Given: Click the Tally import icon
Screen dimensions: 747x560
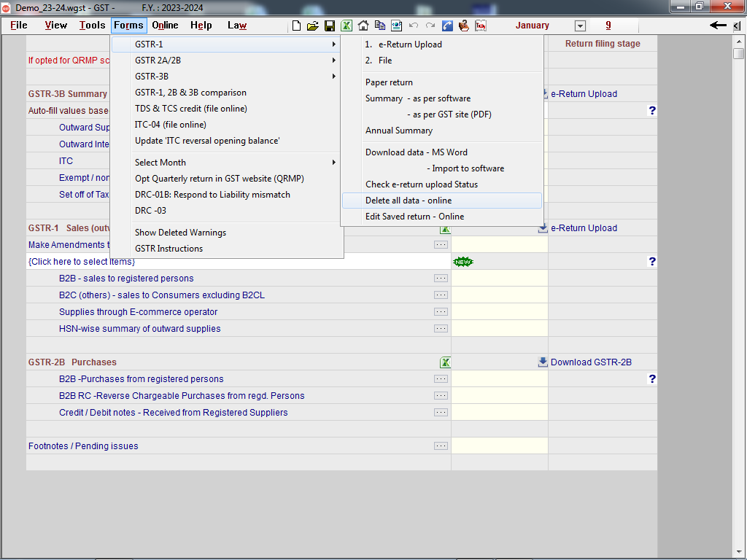Looking at the screenshot, I should [481, 26].
